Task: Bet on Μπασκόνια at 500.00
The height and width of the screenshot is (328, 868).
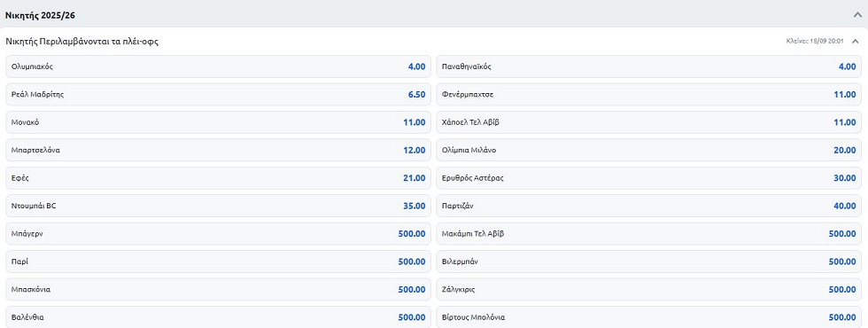Action: 218,289
